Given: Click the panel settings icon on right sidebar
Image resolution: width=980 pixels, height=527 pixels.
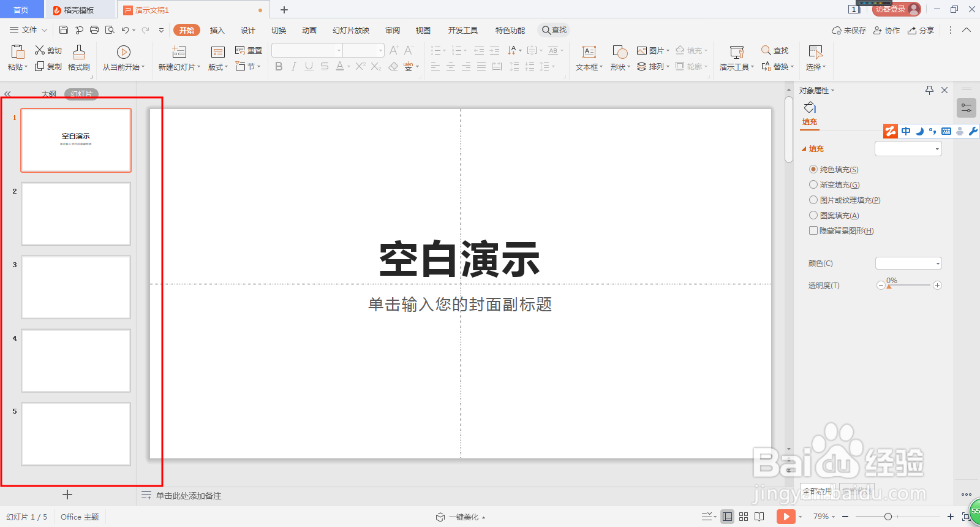Looking at the screenshot, I should pos(966,108).
